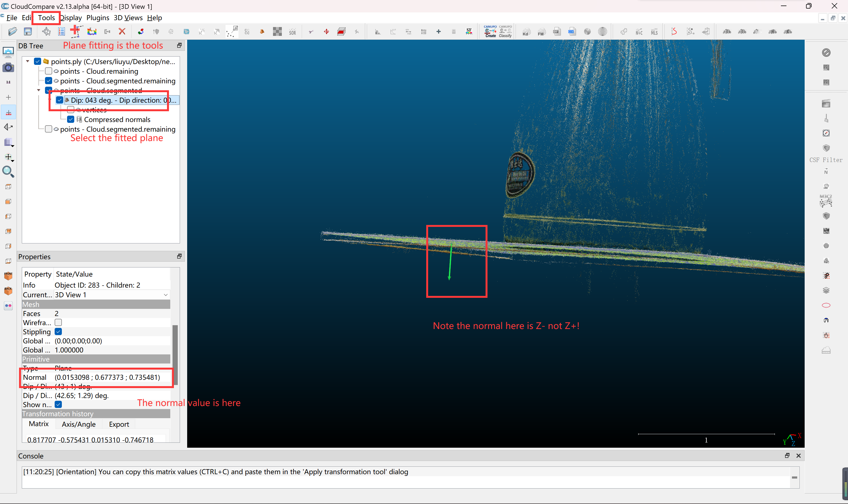Uncheck the Compressed normals checkbox
The height and width of the screenshot is (504, 848).
[71, 120]
